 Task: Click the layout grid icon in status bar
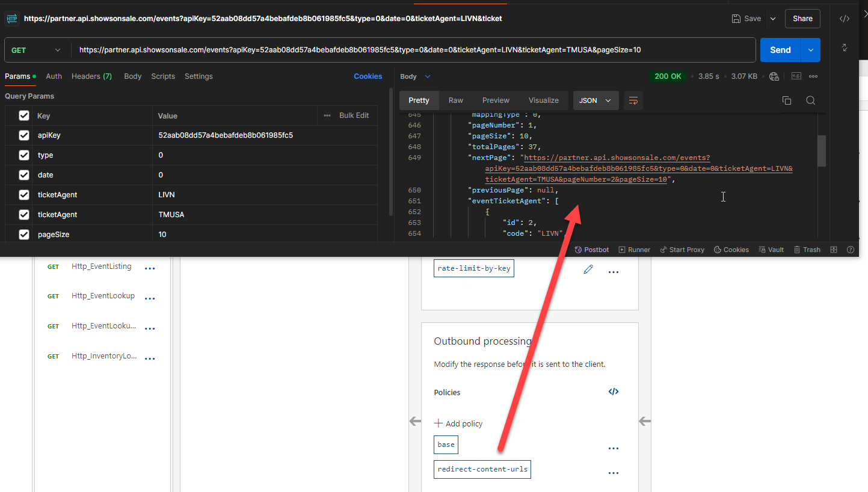pos(834,250)
